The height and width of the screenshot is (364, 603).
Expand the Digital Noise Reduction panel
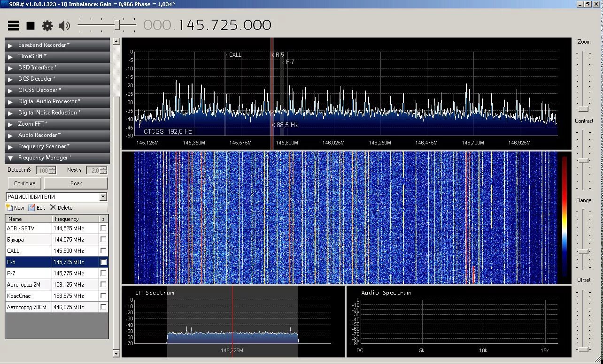57,113
